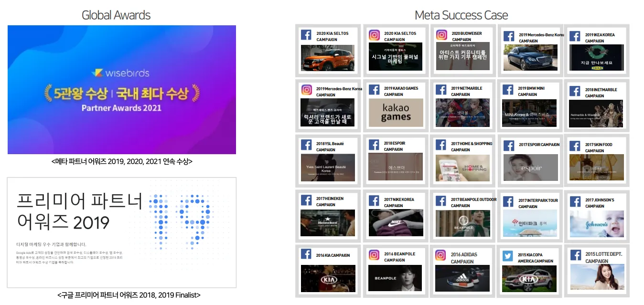
Task: Click the Facebook icon beside 2017 INTERPARK TOUR
Action: [509, 201]
